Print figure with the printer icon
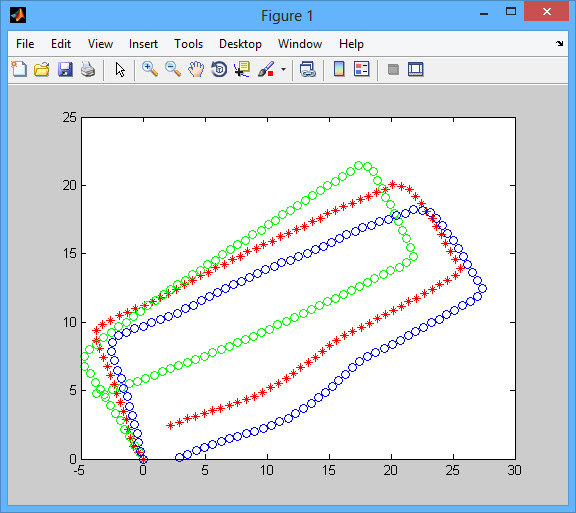576x513 pixels. 88,69
